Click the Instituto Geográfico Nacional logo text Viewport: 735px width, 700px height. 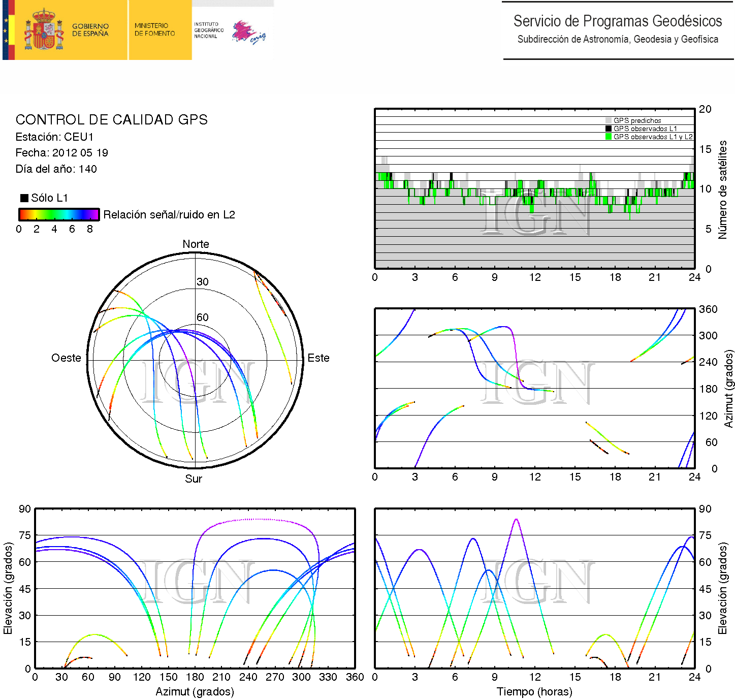click(x=208, y=30)
